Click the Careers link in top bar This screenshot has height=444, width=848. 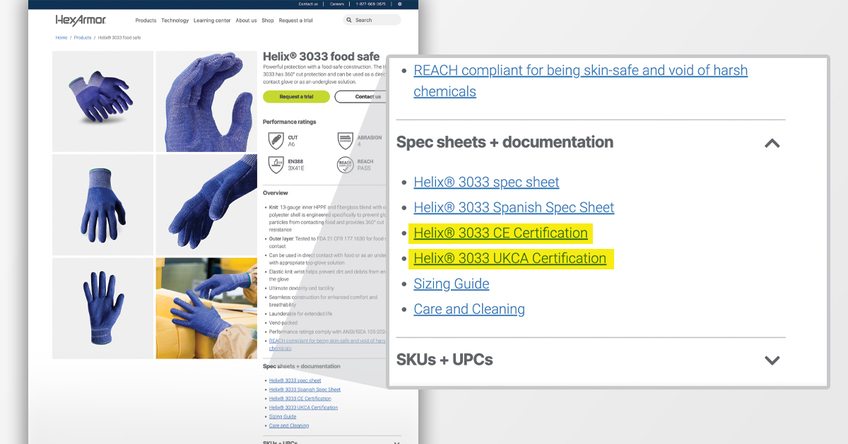pos(337,4)
